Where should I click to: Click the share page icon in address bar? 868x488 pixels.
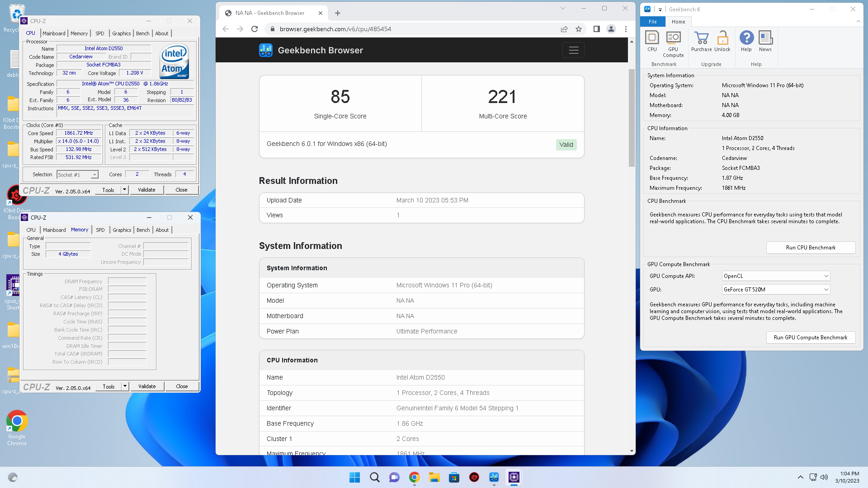(564, 29)
